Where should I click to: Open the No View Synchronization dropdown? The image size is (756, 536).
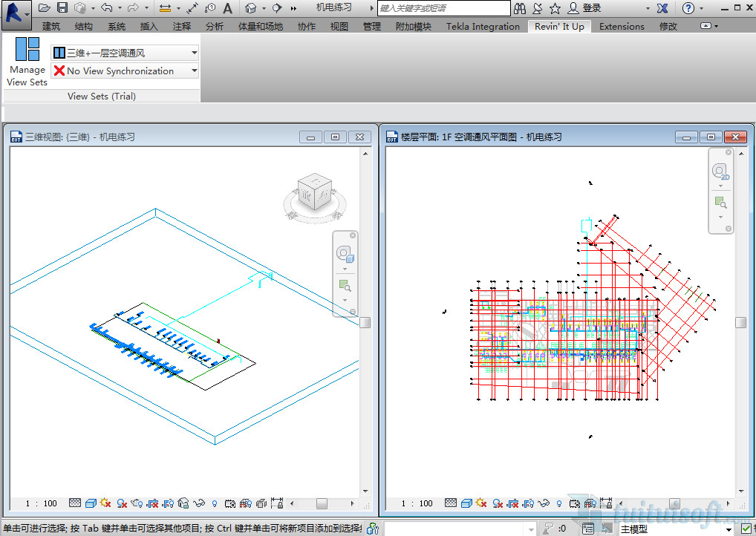[194, 71]
